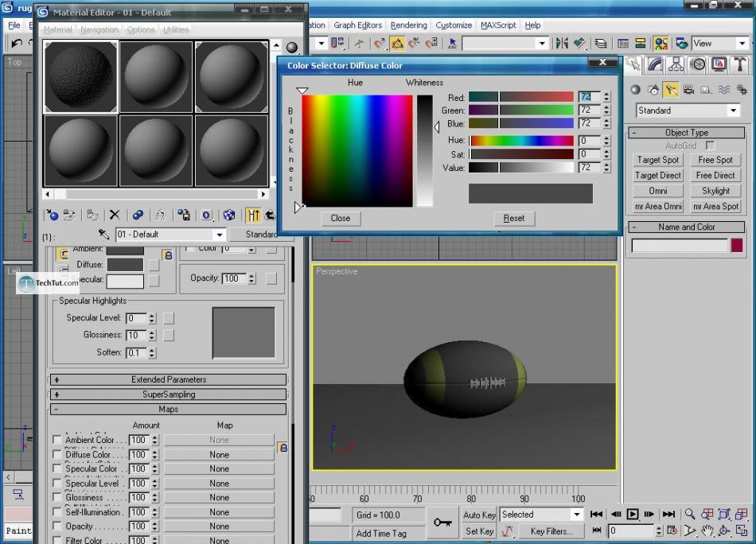The width and height of the screenshot is (756, 544).
Task: Select the Shapes category icon
Action: (653, 90)
